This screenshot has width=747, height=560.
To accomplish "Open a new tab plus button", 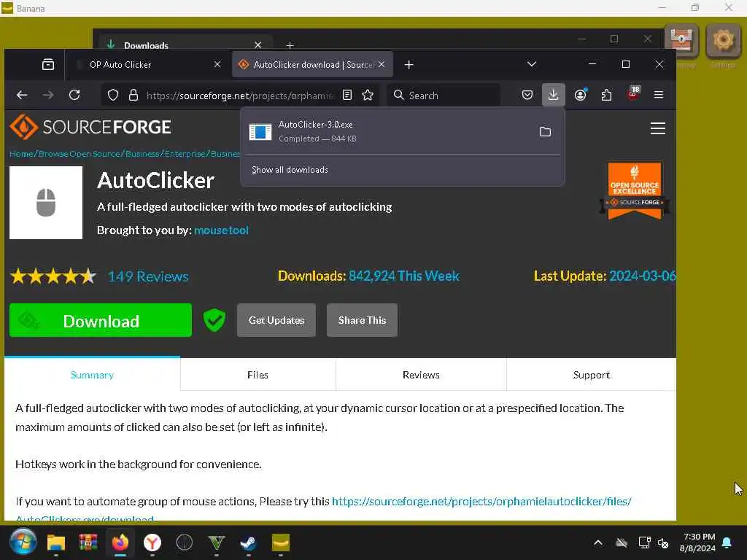I will click(409, 65).
